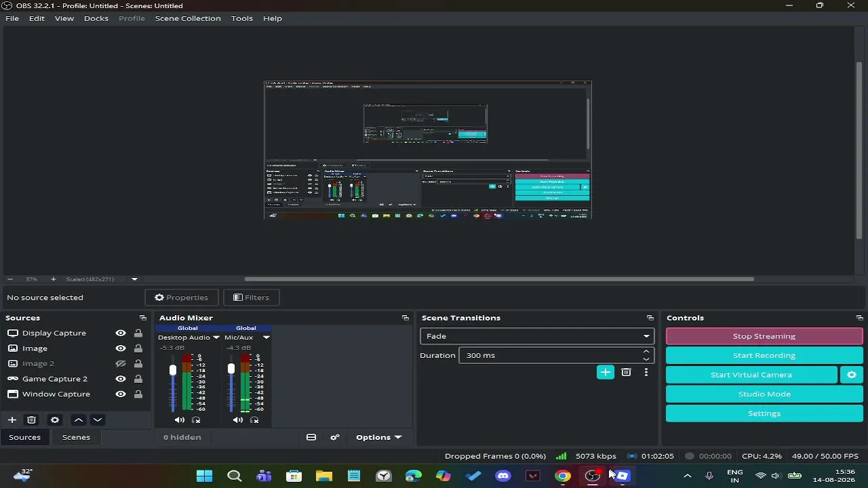Screen dimensions: 868x488
Task: Open the File menu
Action: (x=12, y=18)
